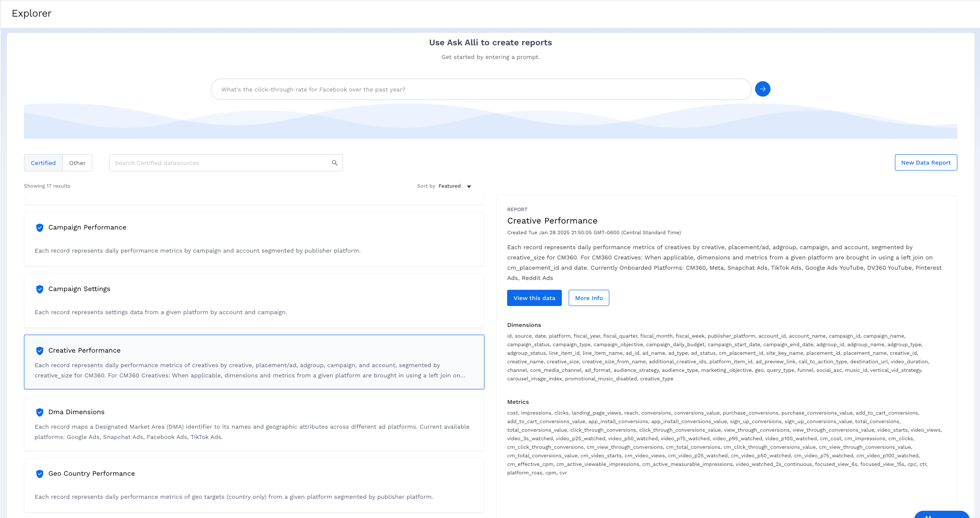The height and width of the screenshot is (518, 980).
Task: Click the sort dropdown arrow
Action: 469,186
